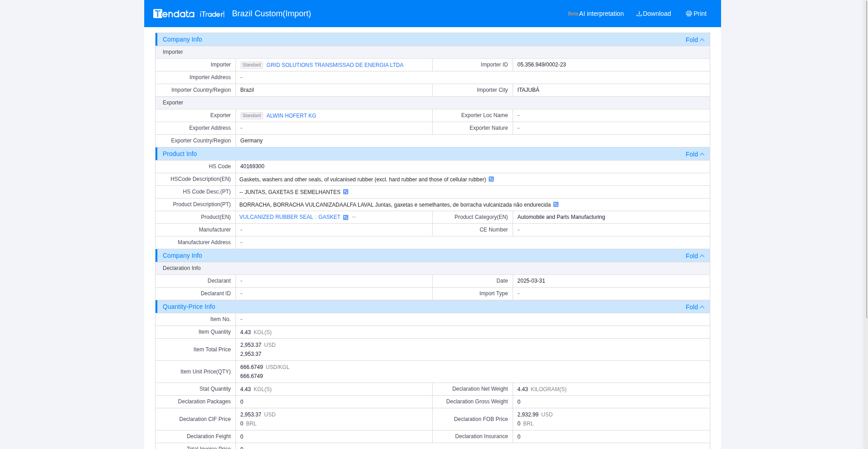The image size is (868, 449).
Task: Select Item Total Price 2,953.37 USD
Action: [x=258, y=345]
